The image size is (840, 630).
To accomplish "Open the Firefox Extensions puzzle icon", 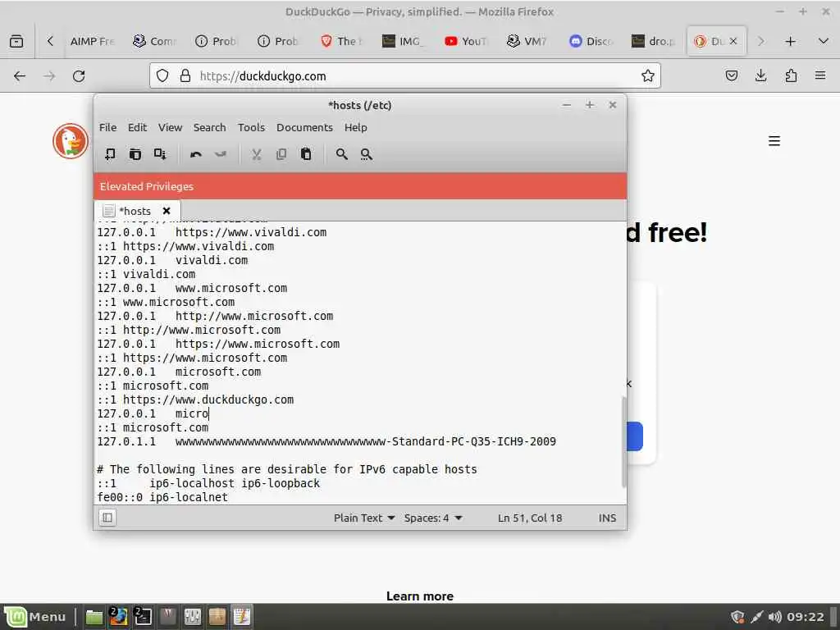I will coord(791,76).
